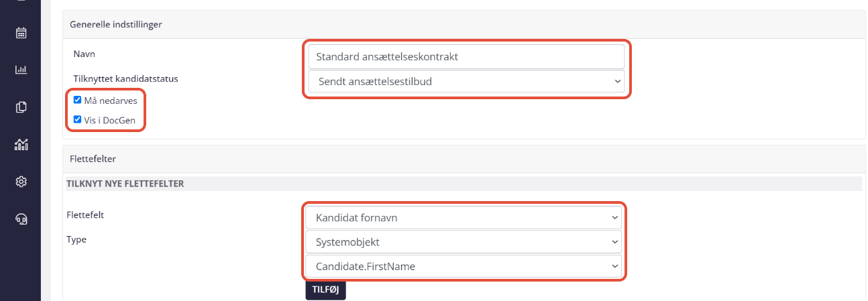The height and width of the screenshot is (301, 868).
Task: Open the 'Sendt ansættelsestilbud' status dropdown
Action: [466, 81]
